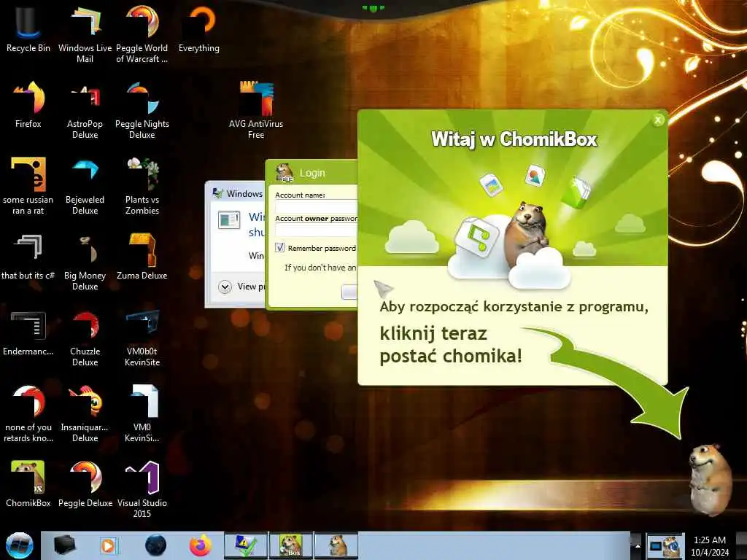This screenshot has height=560, width=747.
Task: Expand View details chevron in Windows dialog
Action: click(x=225, y=286)
